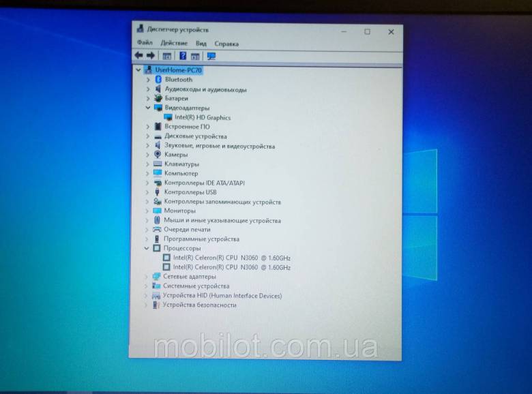Image resolution: width=532 pixels, height=394 pixels.
Task: Click the Device Manager title bar icon
Action: tap(140, 29)
